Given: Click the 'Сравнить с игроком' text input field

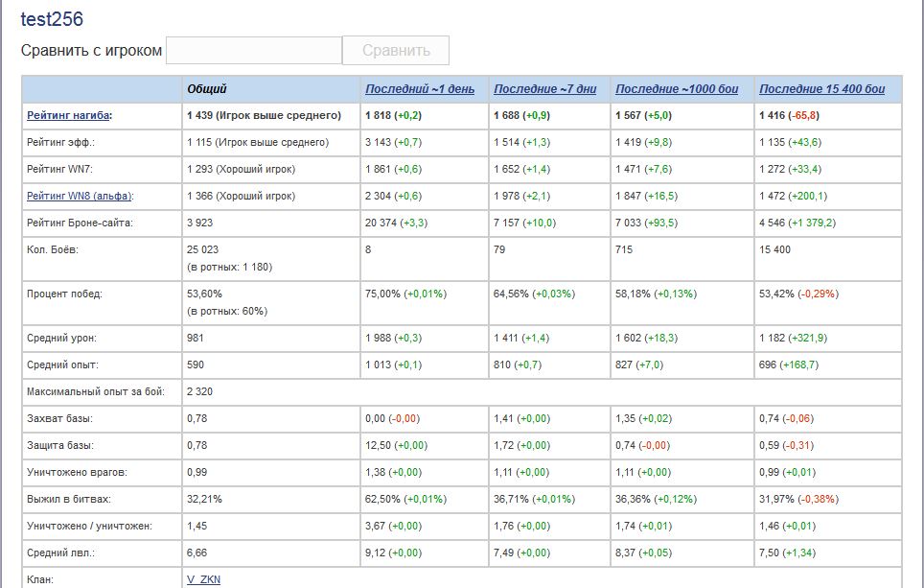Looking at the screenshot, I should point(253,50).
